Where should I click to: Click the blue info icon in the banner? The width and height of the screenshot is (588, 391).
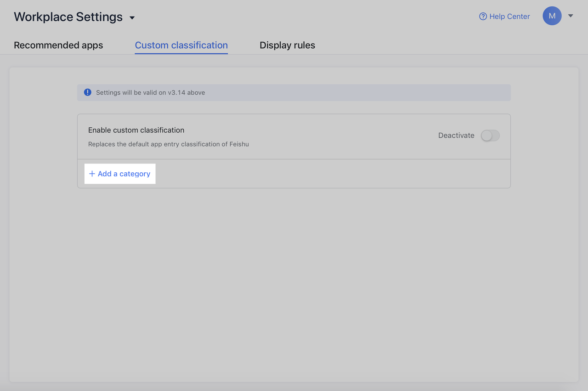click(x=88, y=92)
